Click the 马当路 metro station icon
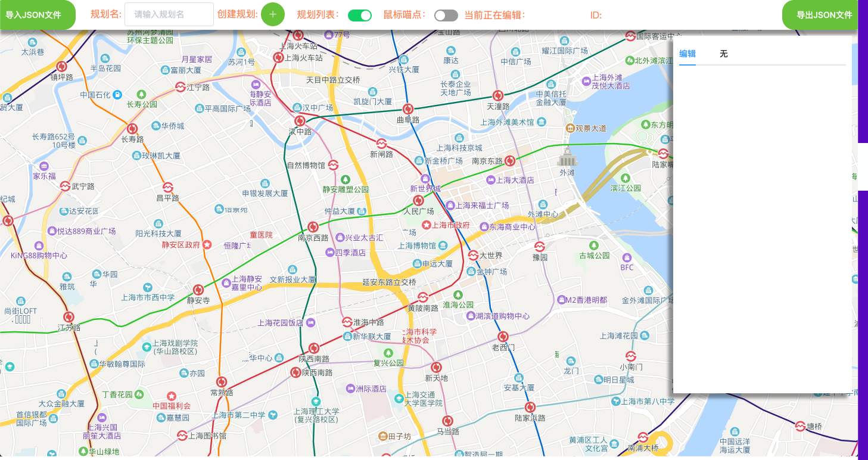 point(448,421)
